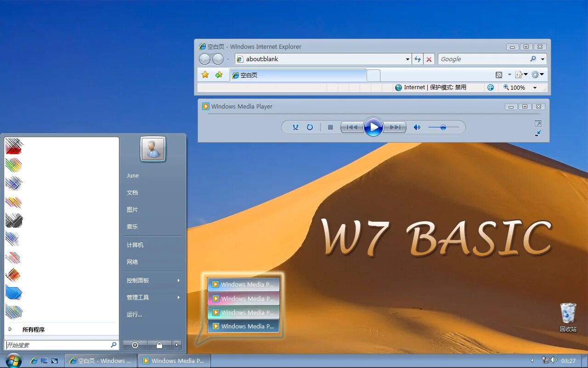Refresh the page in Internet Explorer
The height and width of the screenshot is (368, 588).
(x=418, y=59)
